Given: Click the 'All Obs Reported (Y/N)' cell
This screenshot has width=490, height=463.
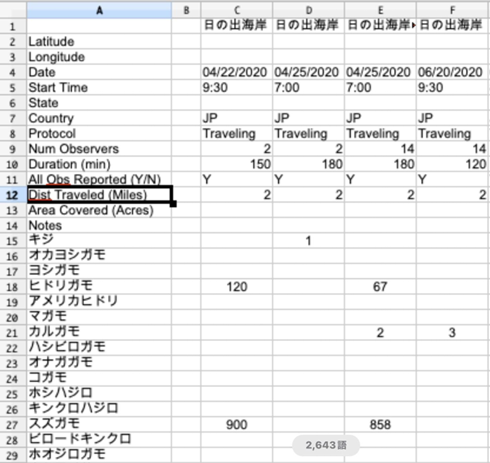Looking at the screenshot, I should 99,179.
